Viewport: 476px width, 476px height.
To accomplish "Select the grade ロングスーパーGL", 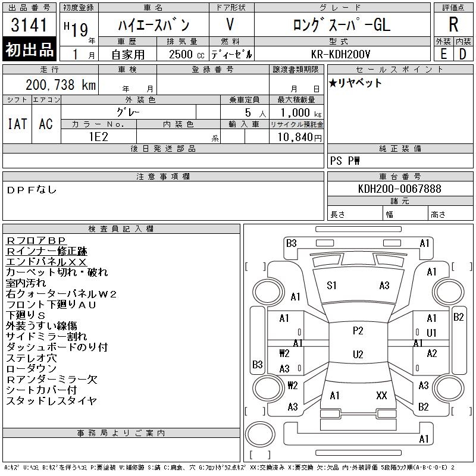I will click(342, 25).
